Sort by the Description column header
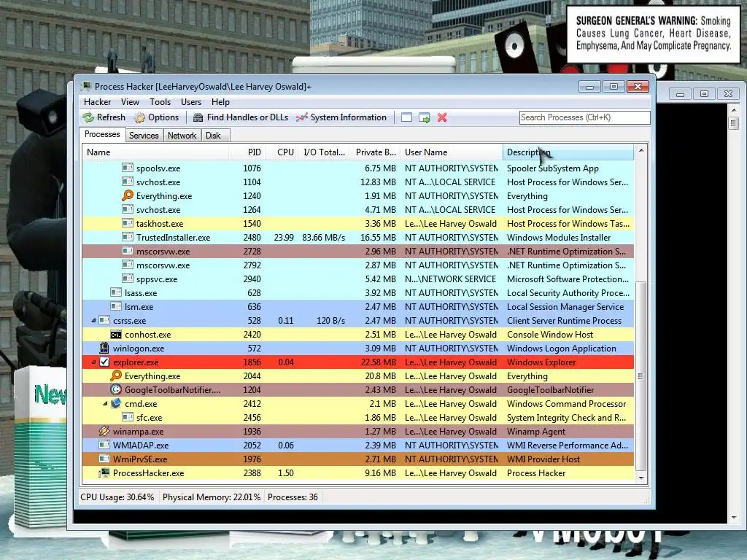Image resolution: width=747 pixels, height=560 pixels. 568,152
